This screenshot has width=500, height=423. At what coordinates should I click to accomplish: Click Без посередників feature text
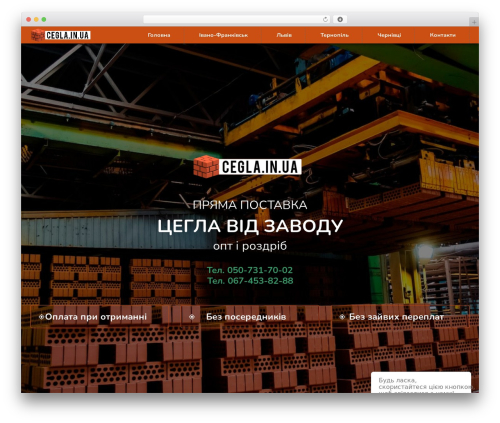tap(246, 317)
